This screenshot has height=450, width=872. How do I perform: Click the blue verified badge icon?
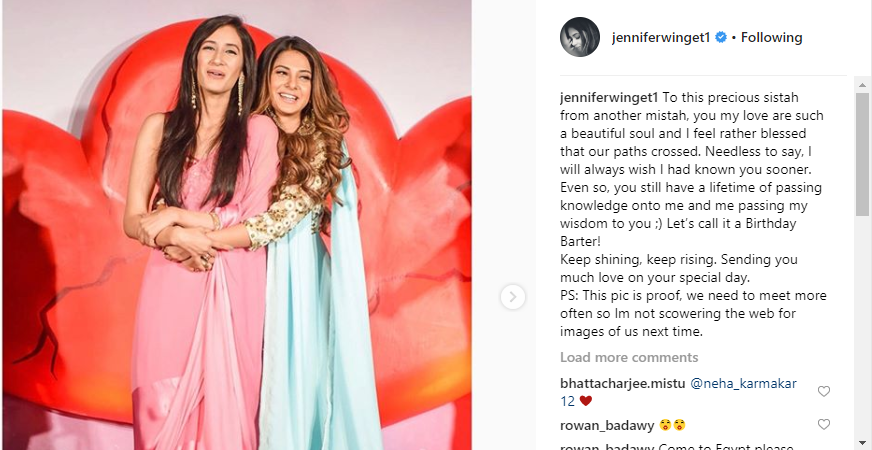pyautogui.click(x=721, y=37)
